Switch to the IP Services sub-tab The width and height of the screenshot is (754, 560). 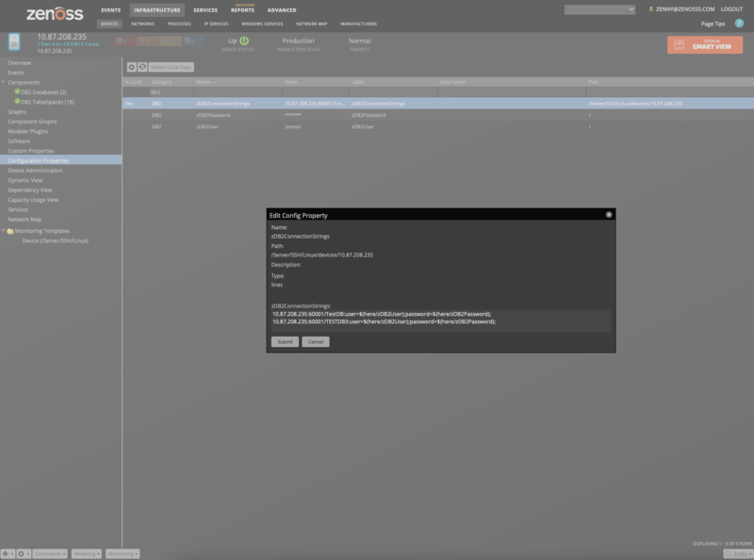217,24
